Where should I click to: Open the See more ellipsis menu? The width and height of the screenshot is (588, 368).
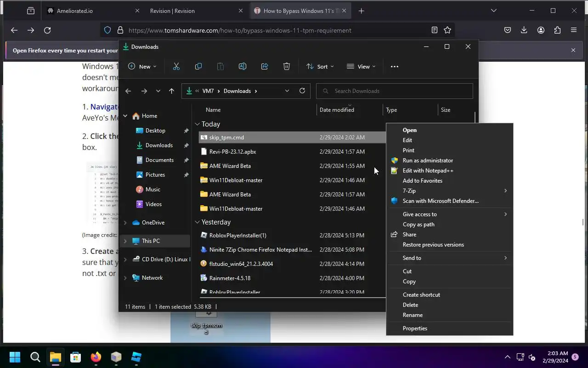tap(394, 66)
